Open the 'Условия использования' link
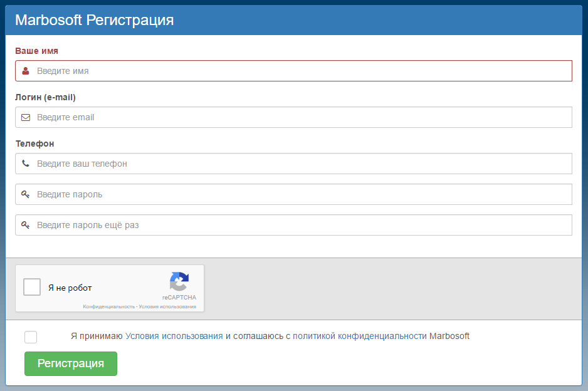The height and width of the screenshot is (391, 588). tap(174, 336)
